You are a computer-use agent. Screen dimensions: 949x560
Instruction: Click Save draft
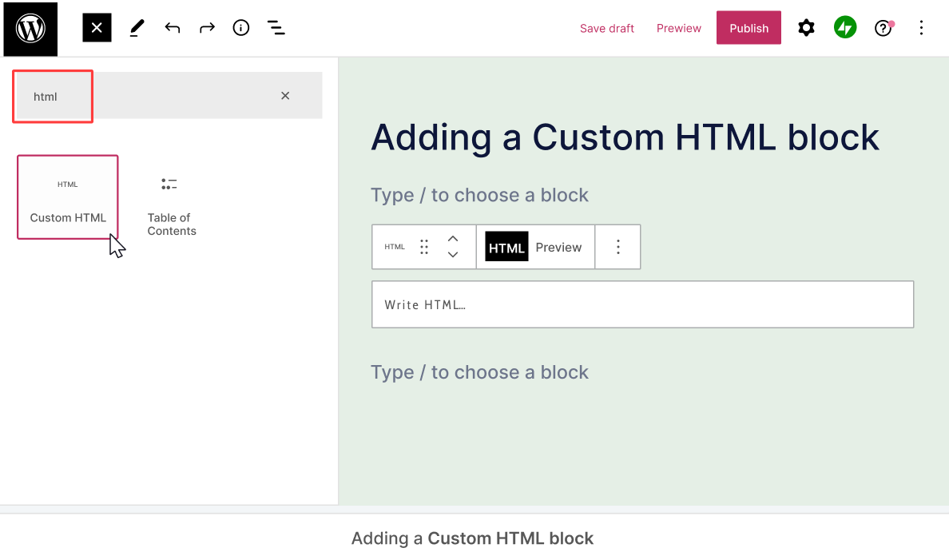[x=606, y=29]
